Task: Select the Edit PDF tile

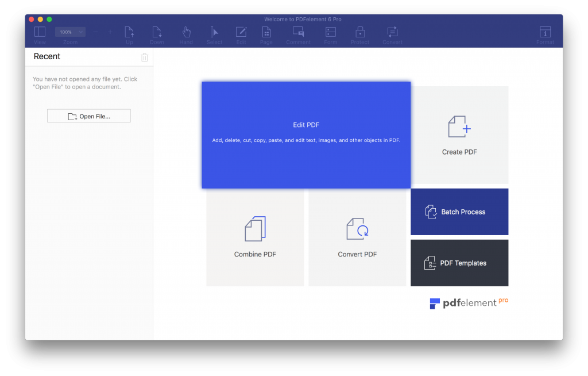Action: tap(306, 135)
